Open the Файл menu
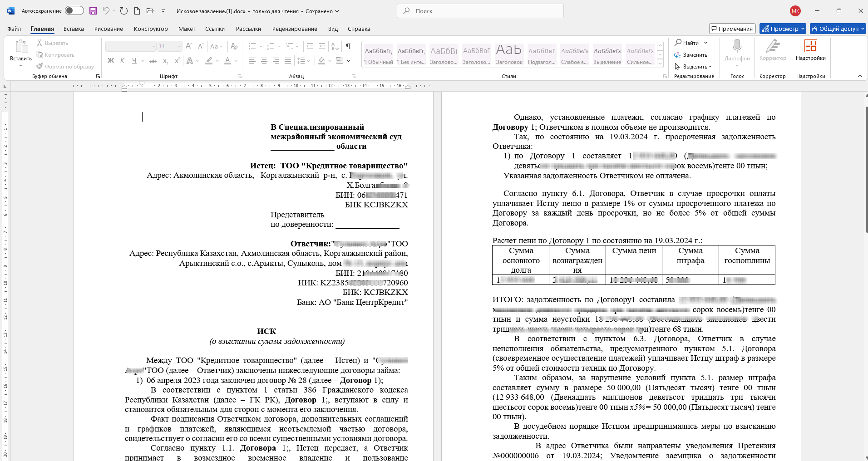The width and height of the screenshot is (868, 461). 14,29
